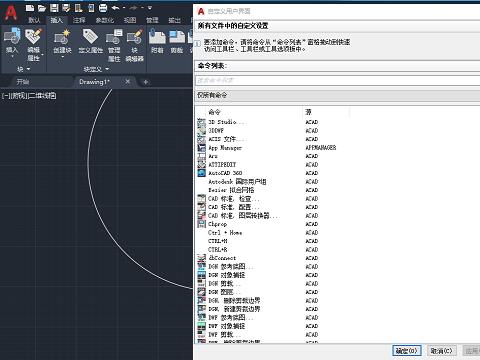Viewport: 480px width, 360px height.
Task: Open the quick access toolbar customize dropdown
Action: pyautogui.click(x=150, y=8)
